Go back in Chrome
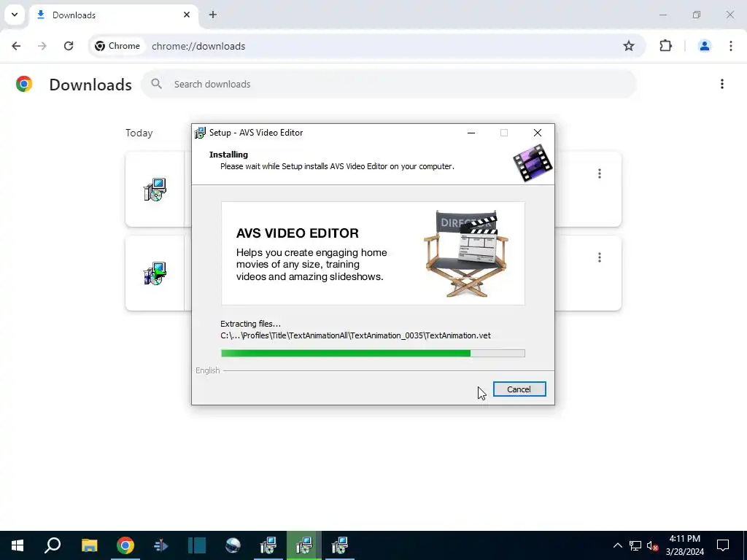The width and height of the screenshot is (747, 560). tap(16, 46)
